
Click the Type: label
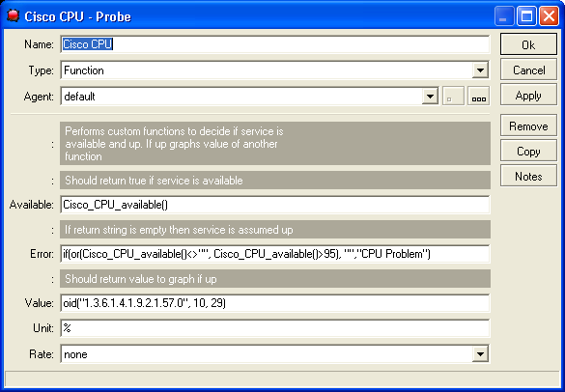pos(42,70)
